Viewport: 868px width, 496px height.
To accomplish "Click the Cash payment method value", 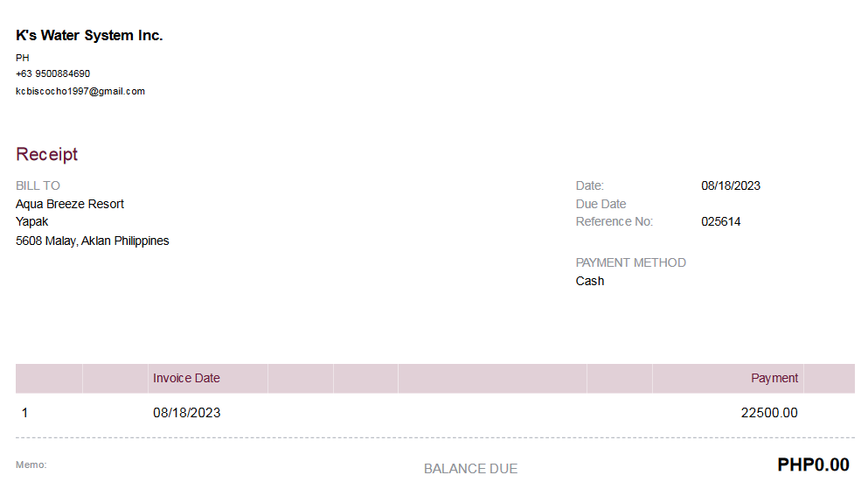I will pos(590,281).
